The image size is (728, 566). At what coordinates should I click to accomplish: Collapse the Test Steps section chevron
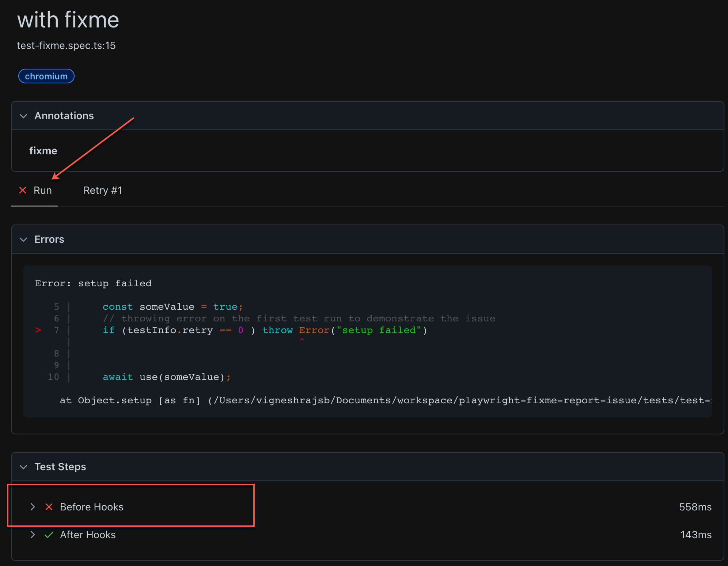tap(24, 467)
